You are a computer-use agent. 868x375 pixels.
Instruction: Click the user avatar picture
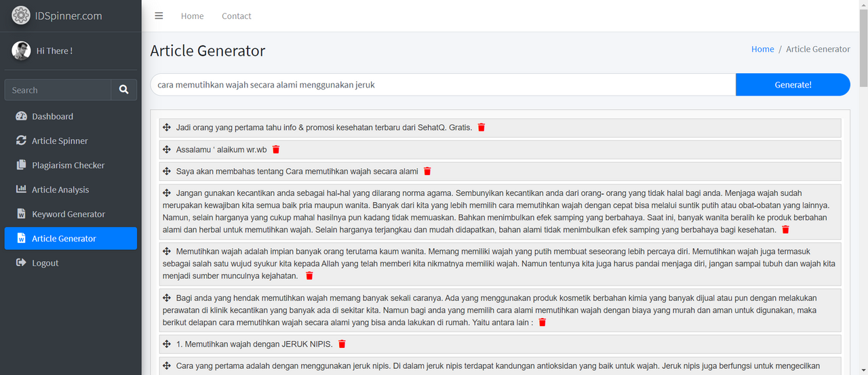tap(21, 51)
